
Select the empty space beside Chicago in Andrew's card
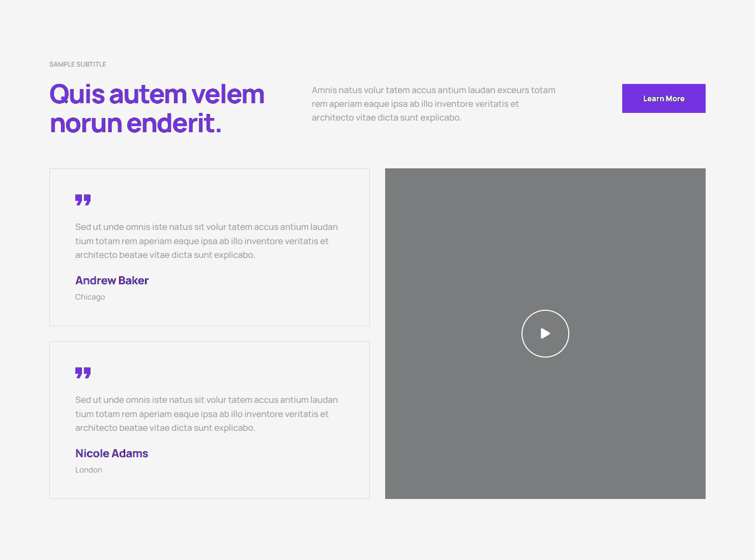point(229,297)
